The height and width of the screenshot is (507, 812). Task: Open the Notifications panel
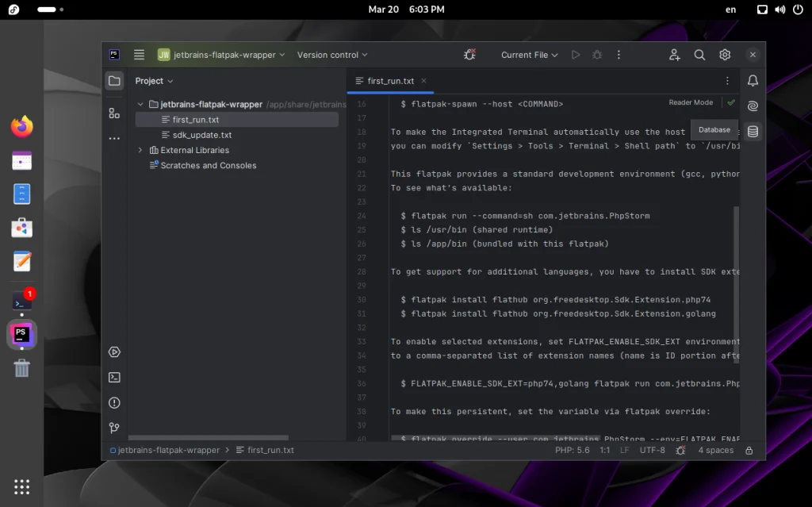tap(752, 80)
